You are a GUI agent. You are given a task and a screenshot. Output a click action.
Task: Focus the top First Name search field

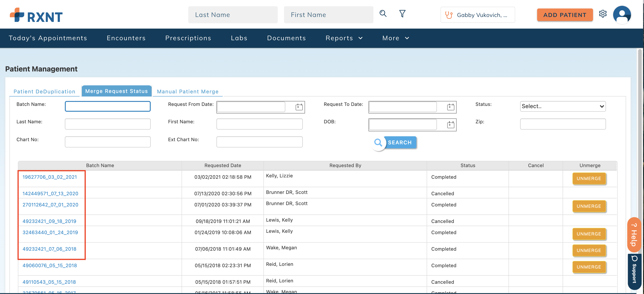328,15
